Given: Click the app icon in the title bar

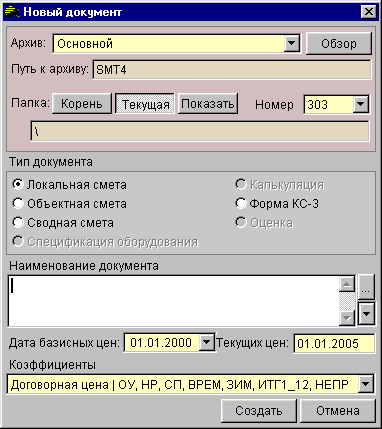Looking at the screenshot, I should 12,12.
